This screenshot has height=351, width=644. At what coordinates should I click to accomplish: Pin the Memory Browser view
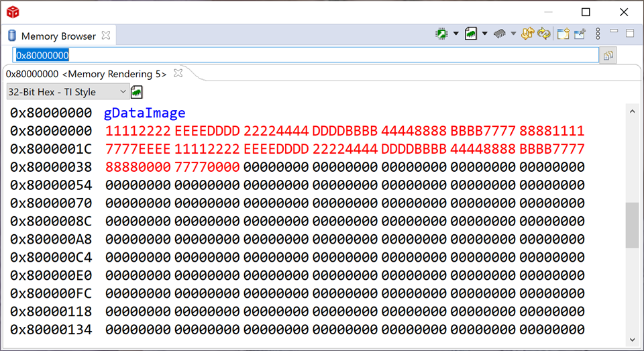coord(580,34)
